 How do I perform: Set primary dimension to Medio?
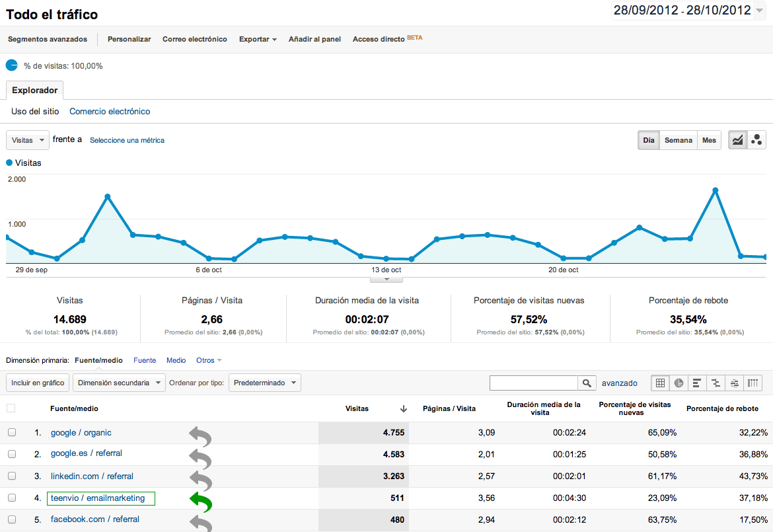pyautogui.click(x=176, y=360)
